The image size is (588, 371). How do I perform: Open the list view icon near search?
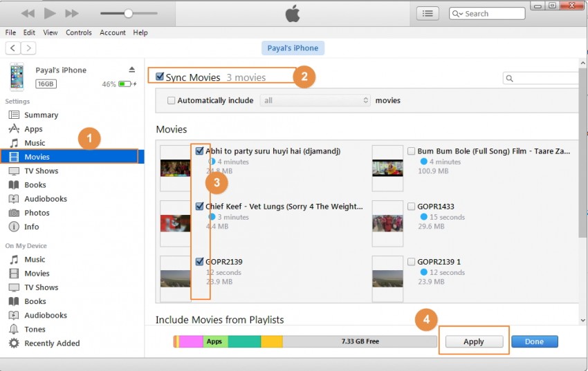428,13
